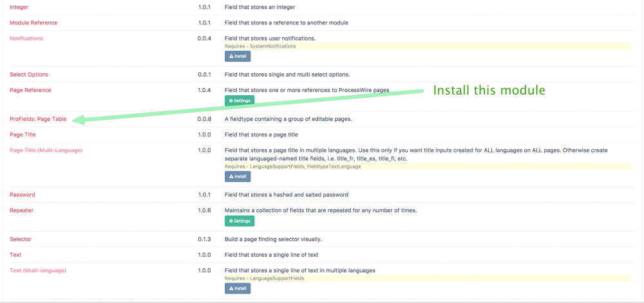Open the Selector module link

pos(21,239)
